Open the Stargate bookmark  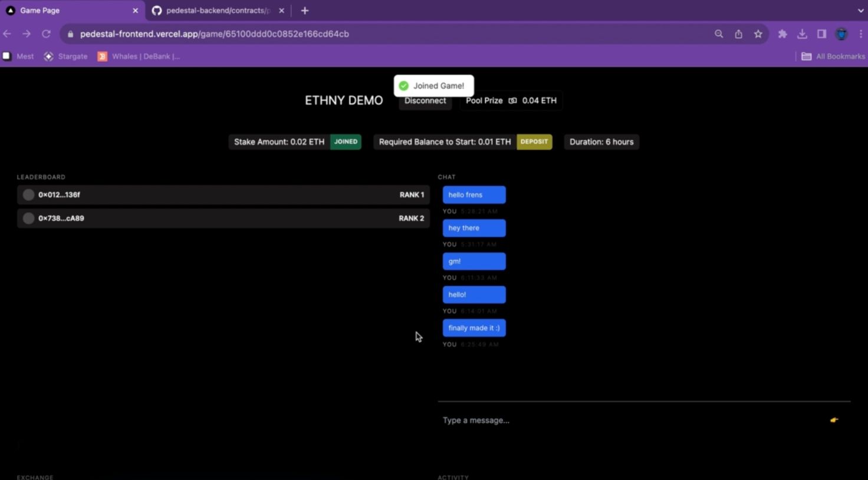click(x=65, y=57)
